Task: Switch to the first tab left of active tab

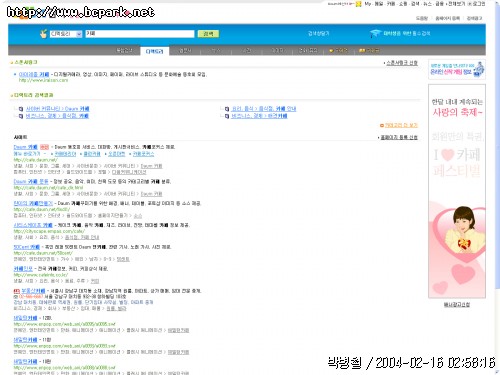Action: tap(124, 50)
